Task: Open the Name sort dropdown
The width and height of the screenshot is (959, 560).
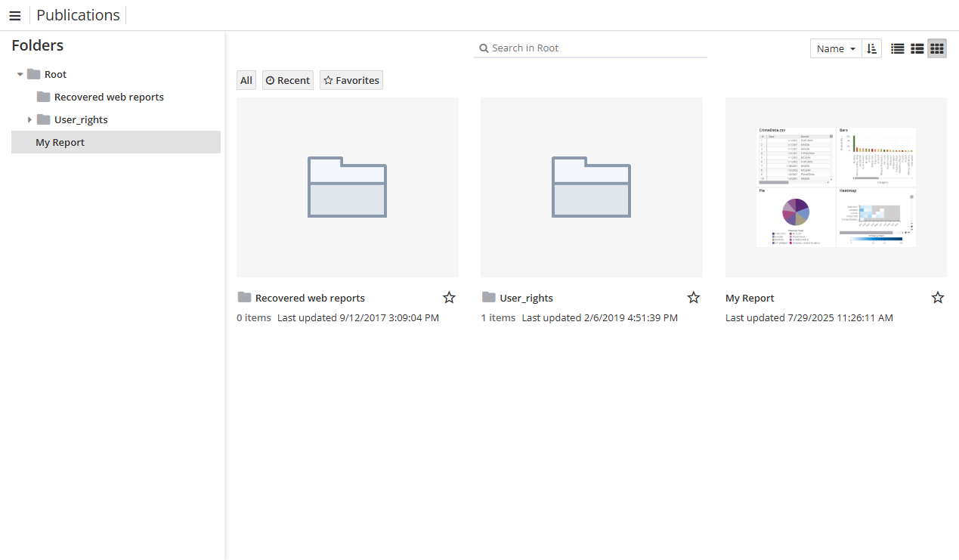Action: pyautogui.click(x=836, y=48)
